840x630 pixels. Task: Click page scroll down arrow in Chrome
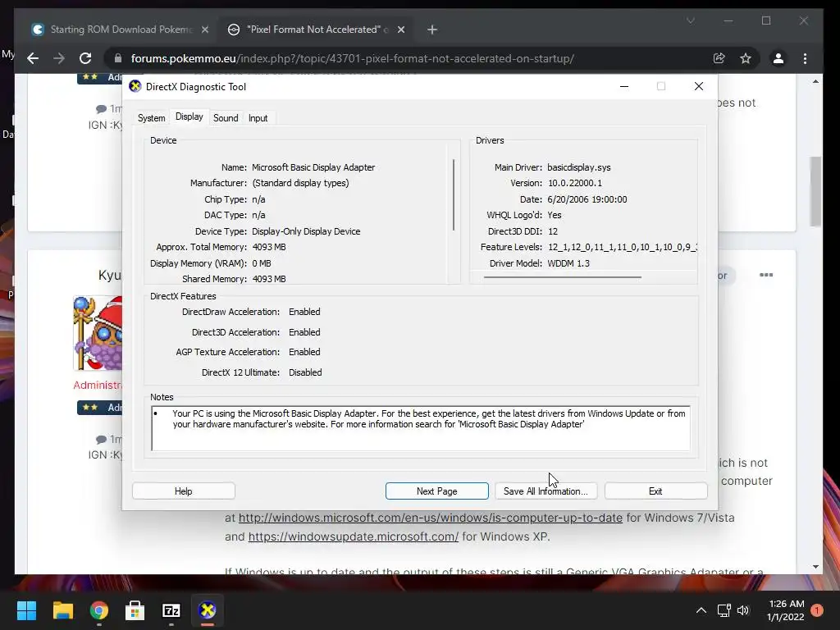pos(815,567)
